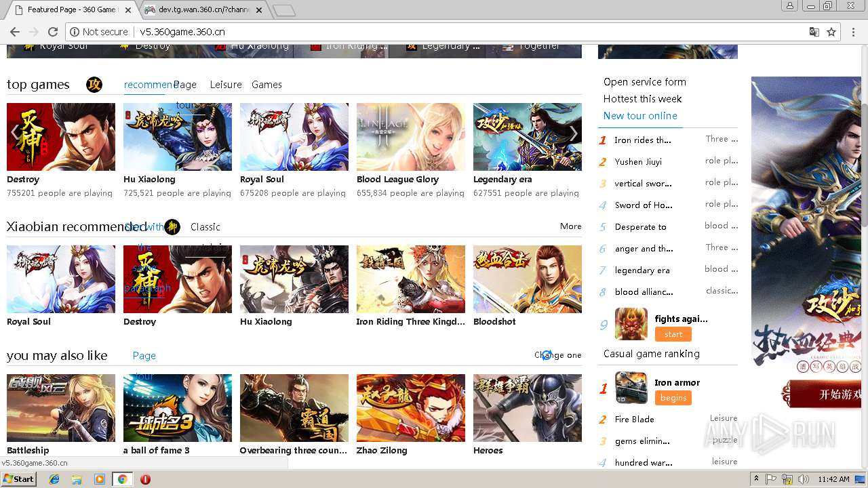Viewport: 868px width, 488px height.
Task: Click the orange badge beside top games
Action: (x=94, y=85)
